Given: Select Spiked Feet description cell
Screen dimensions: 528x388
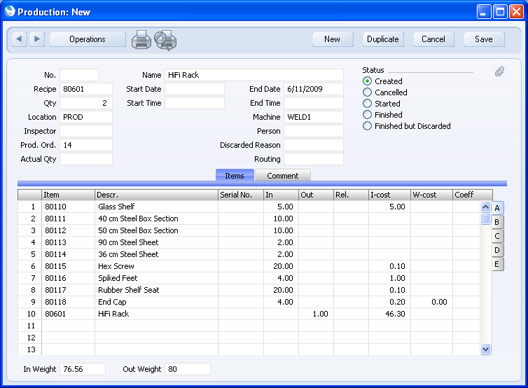Looking at the screenshot, I should pyautogui.click(x=156, y=278).
